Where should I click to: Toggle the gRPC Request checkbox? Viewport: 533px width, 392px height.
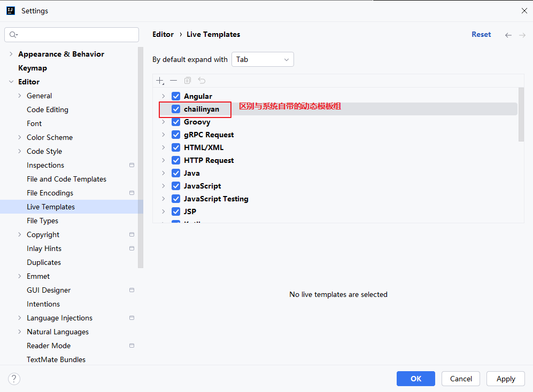click(x=176, y=135)
